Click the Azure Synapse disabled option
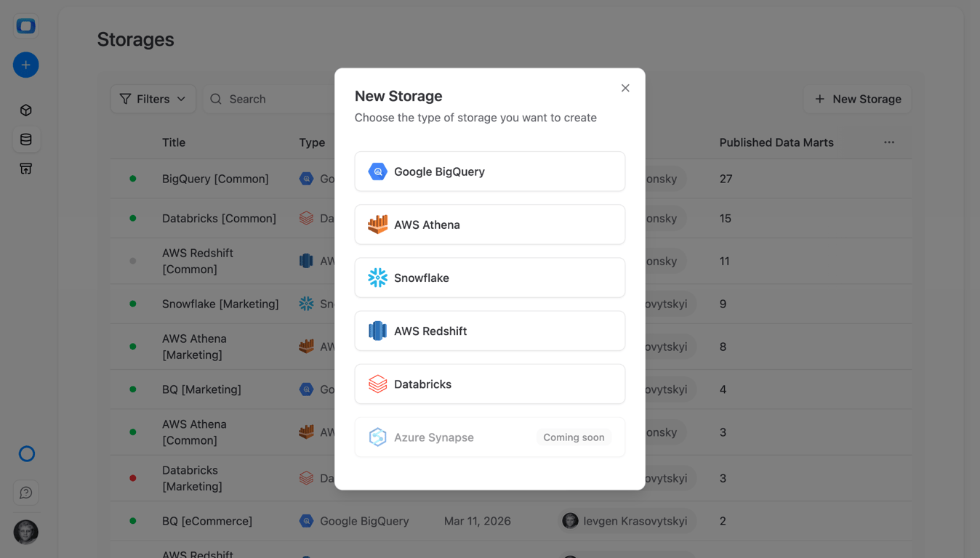Screen dimensions: 980x558 (490, 437)
